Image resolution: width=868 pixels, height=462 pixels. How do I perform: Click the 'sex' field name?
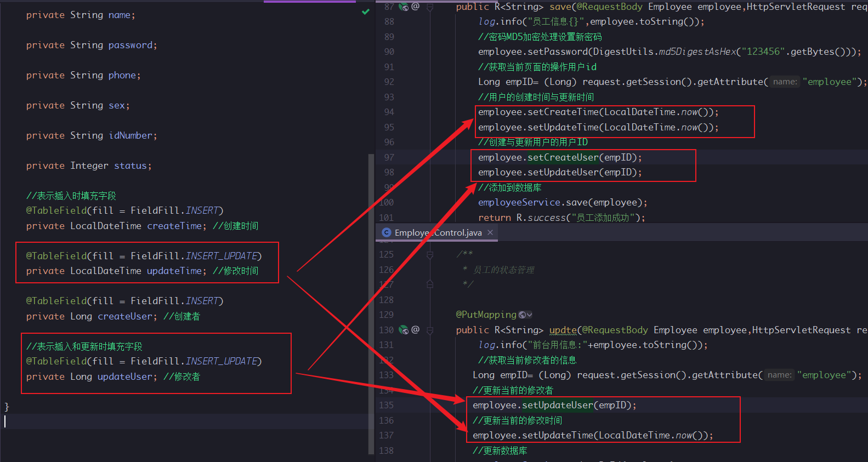(x=117, y=105)
